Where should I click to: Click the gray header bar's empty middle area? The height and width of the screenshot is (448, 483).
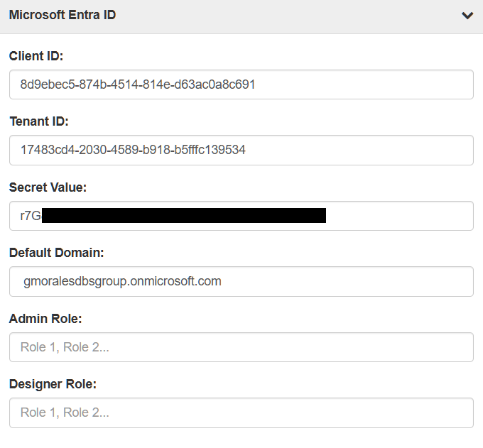click(x=284, y=16)
